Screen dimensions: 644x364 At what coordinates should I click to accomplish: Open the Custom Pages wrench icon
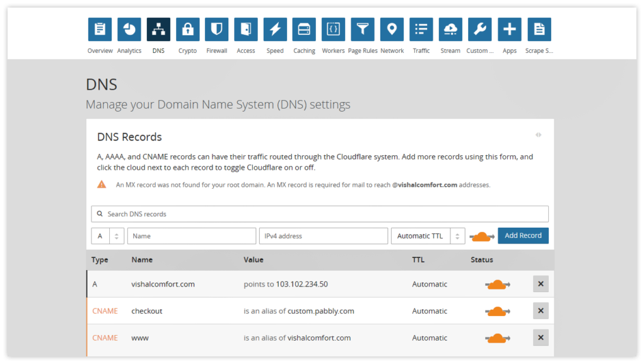pos(480,29)
